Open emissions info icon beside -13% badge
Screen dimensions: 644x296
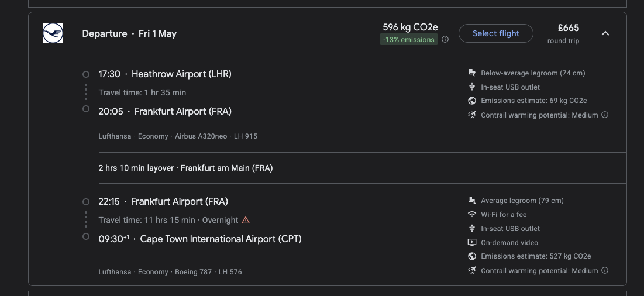point(445,40)
